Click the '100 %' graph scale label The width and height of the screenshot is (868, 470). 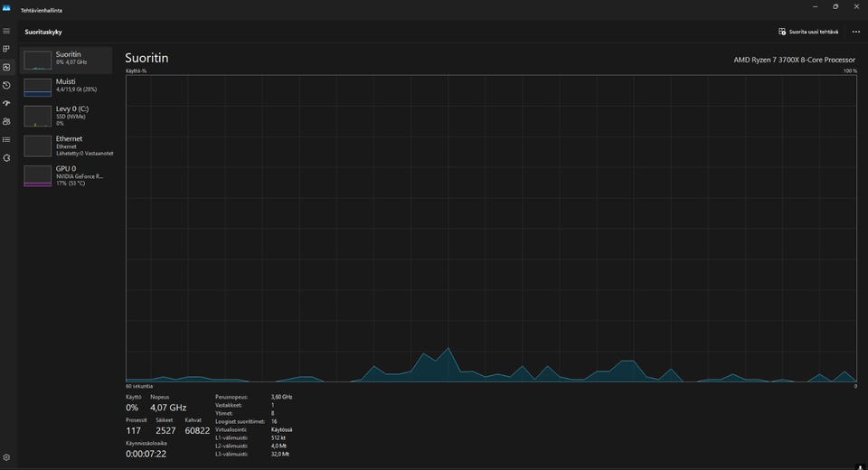click(850, 70)
